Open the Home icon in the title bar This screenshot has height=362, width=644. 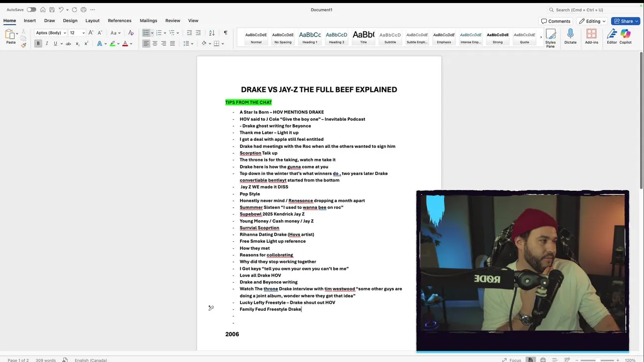click(x=43, y=10)
